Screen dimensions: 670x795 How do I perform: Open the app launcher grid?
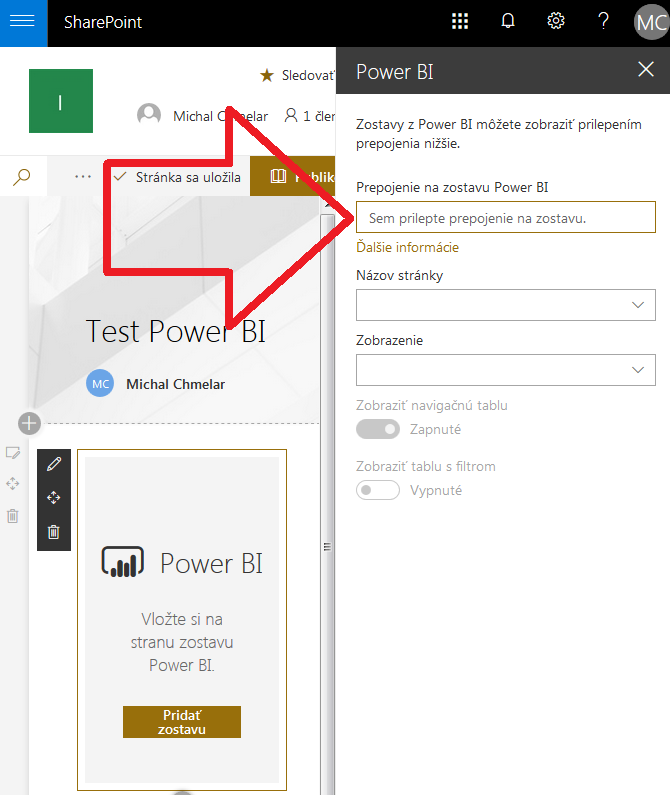pos(460,21)
